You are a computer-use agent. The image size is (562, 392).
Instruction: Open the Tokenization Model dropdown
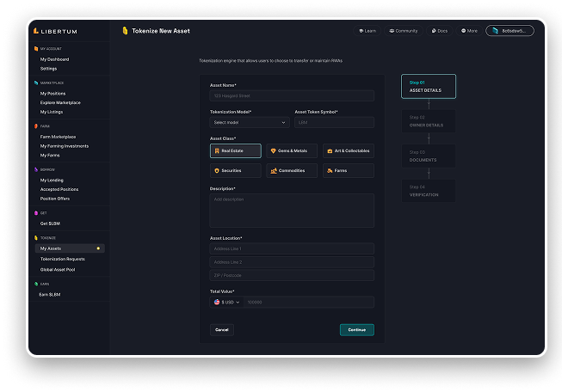250,123
